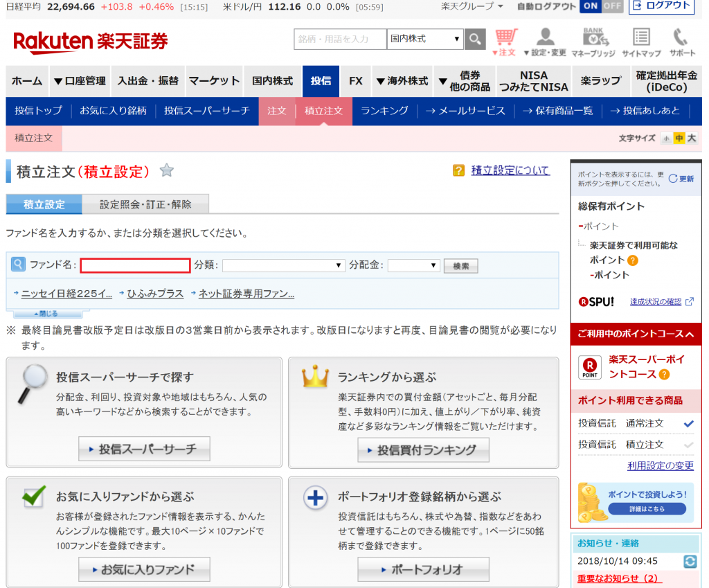Select the 投信 main tab
The height and width of the screenshot is (588, 709).
(x=321, y=81)
